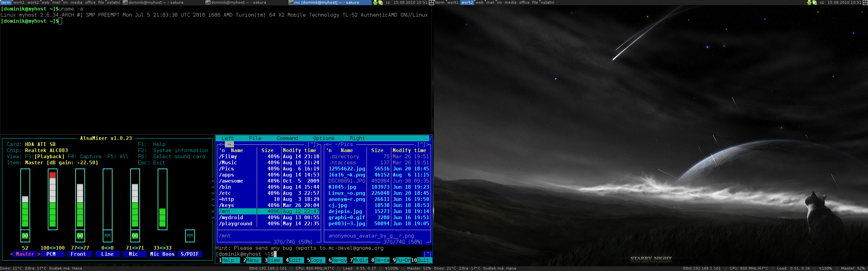Open the Left menu in Midnight Commander
The width and height of the screenshot is (868, 271).
click(x=228, y=138)
